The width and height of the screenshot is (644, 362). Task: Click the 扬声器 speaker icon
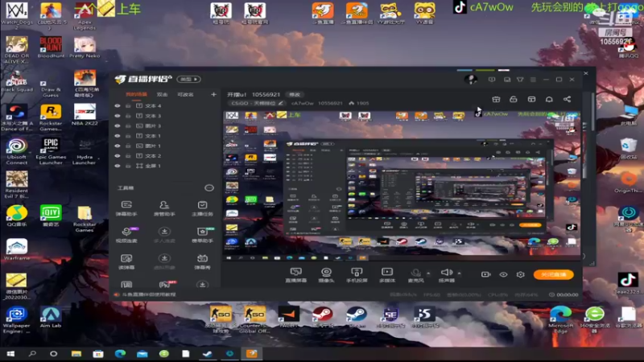click(x=446, y=272)
